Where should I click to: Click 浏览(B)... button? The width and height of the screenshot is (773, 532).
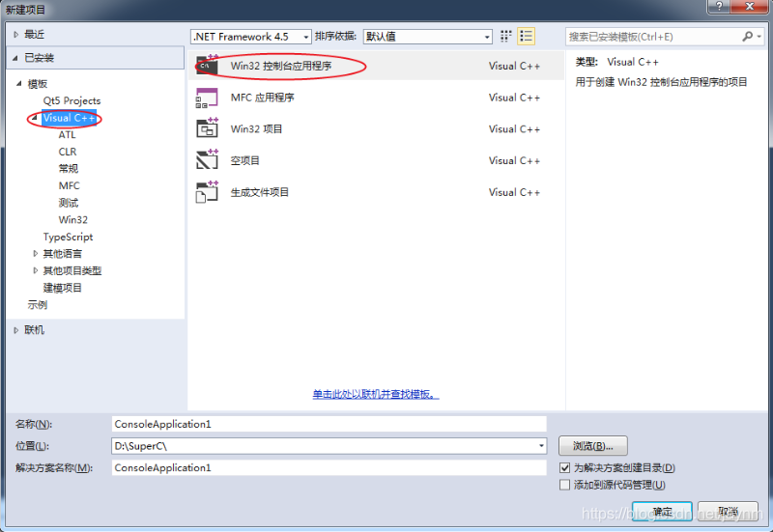pos(593,446)
